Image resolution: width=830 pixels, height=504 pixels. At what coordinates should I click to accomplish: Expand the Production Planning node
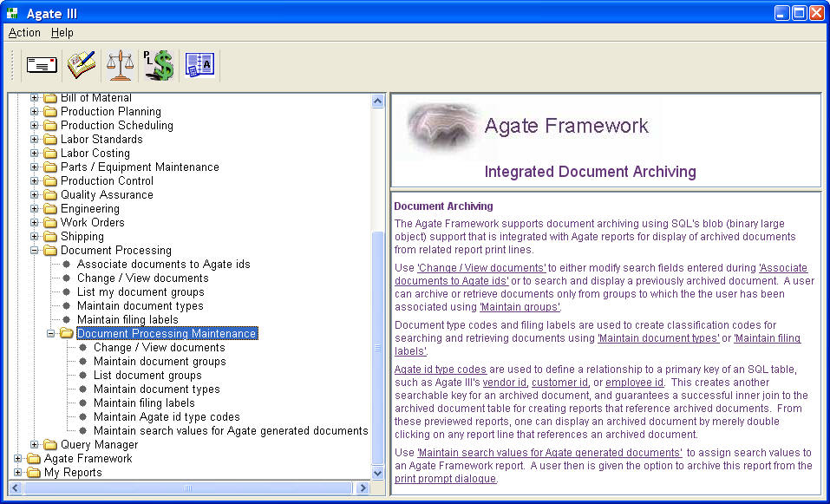[x=35, y=112]
